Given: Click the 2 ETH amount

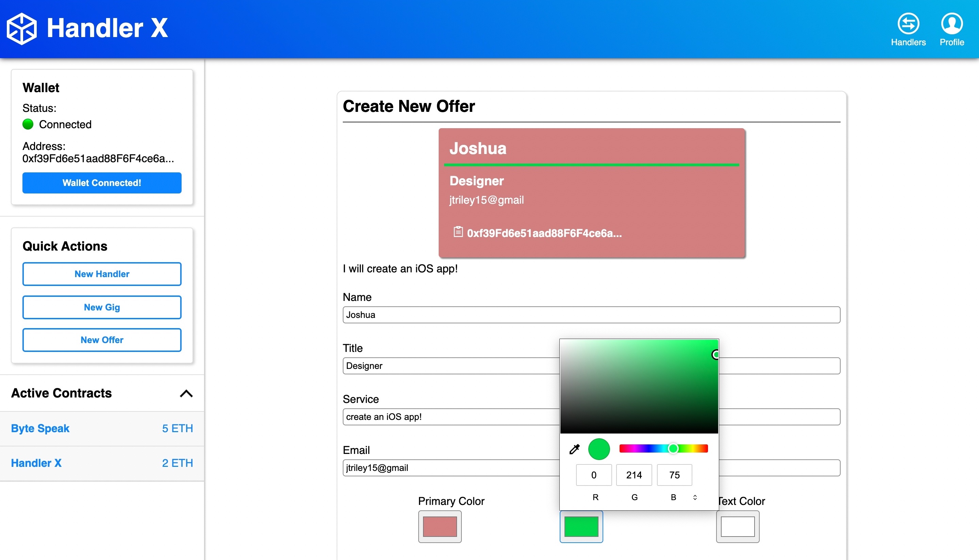Looking at the screenshot, I should 177,463.
